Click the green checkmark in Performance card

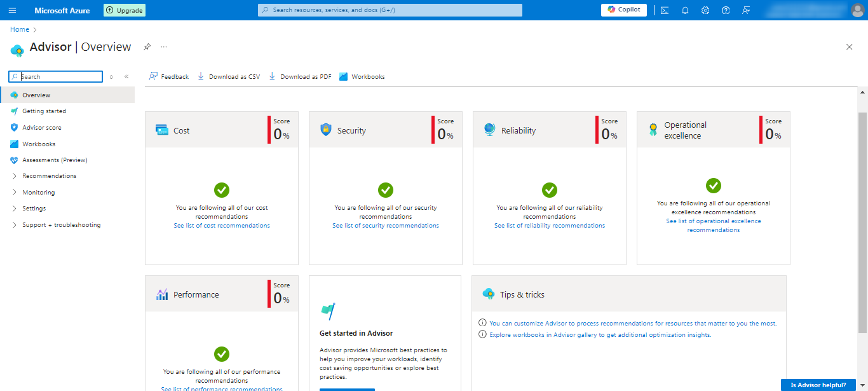point(222,354)
